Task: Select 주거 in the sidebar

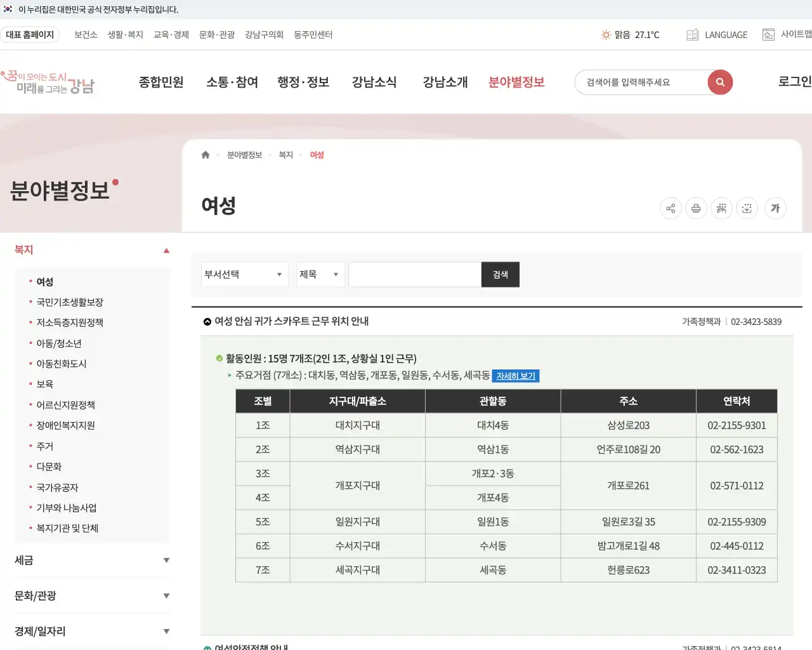Action: click(45, 446)
